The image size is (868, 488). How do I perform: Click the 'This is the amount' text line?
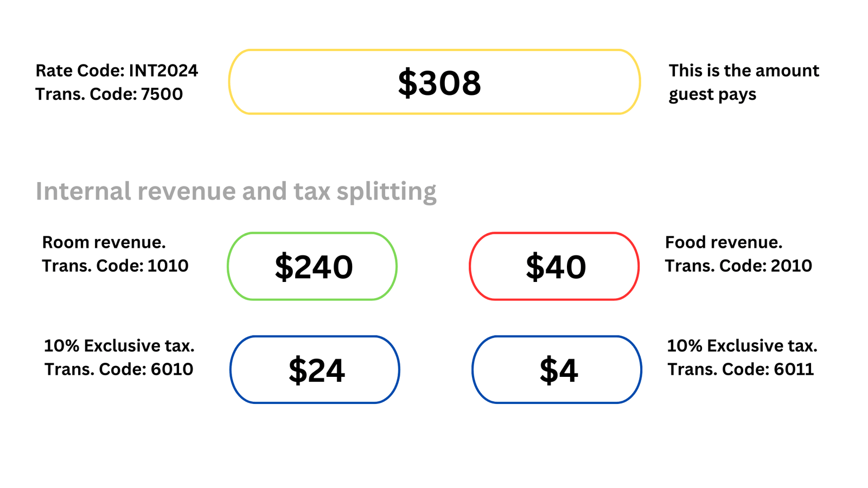[743, 70]
